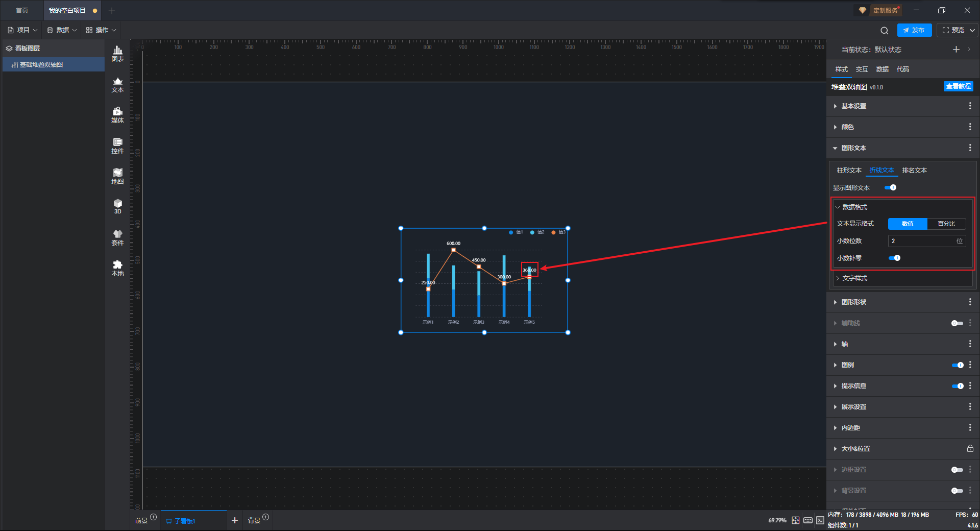Screen dimensions: 980x531
Task: Toggle the 辅助线 switch
Action: [957, 323]
